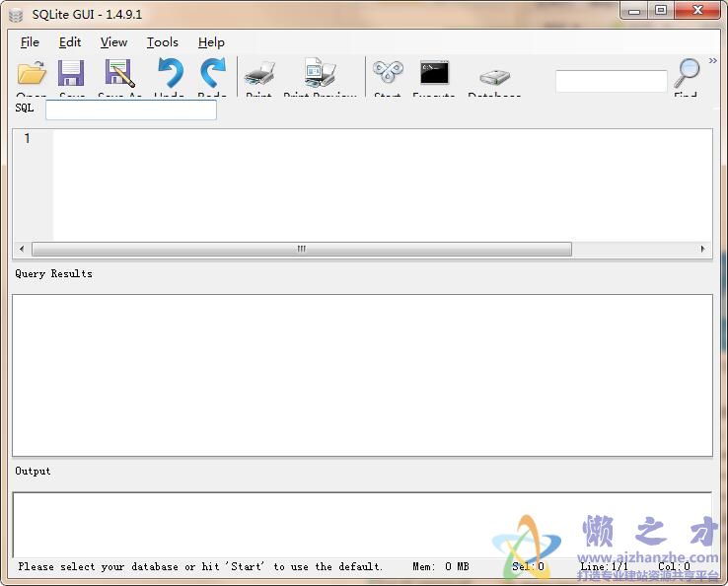
Task: Open the View menu
Action: [113, 42]
